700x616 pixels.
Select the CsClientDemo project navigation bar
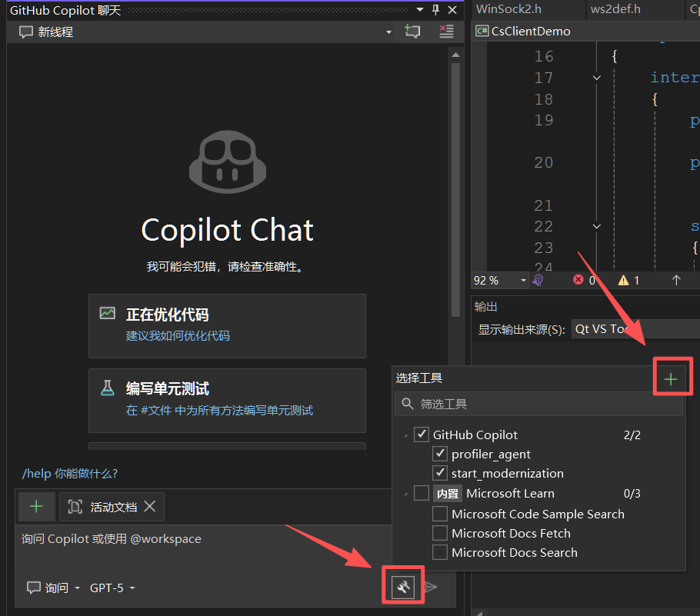coord(585,32)
